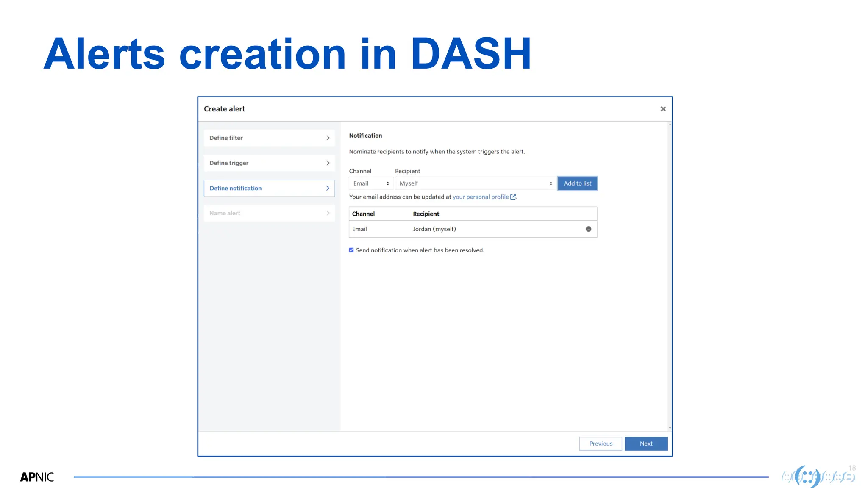
Task: Click the Define notification chevron arrow
Action: 328,188
